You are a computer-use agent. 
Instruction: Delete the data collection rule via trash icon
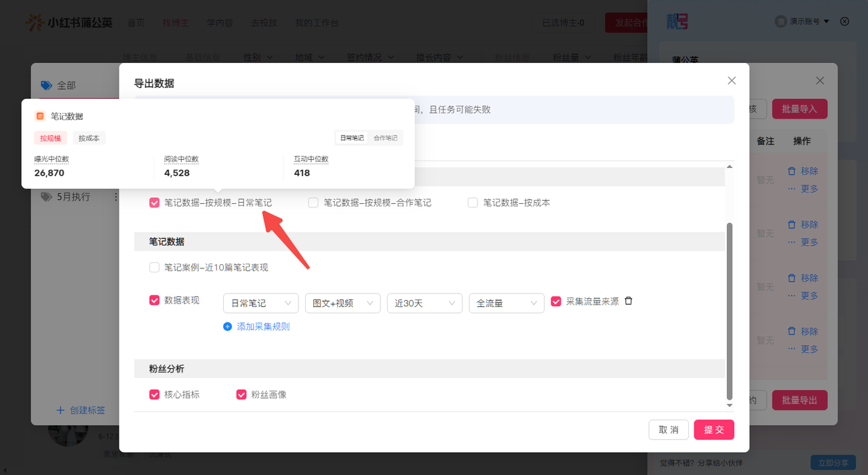(x=629, y=302)
